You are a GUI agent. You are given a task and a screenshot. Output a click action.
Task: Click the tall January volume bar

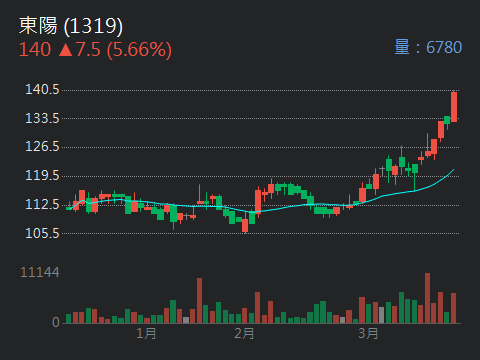click(199, 300)
